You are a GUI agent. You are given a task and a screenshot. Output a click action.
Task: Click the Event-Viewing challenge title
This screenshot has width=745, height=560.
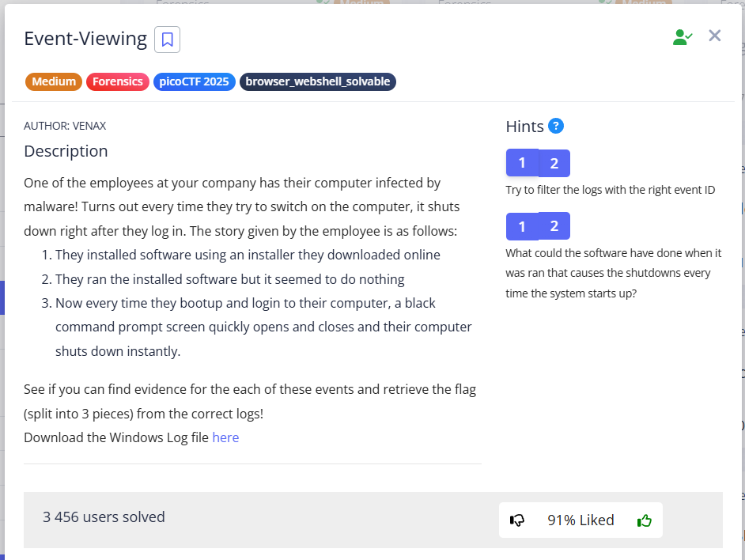[85, 39]
